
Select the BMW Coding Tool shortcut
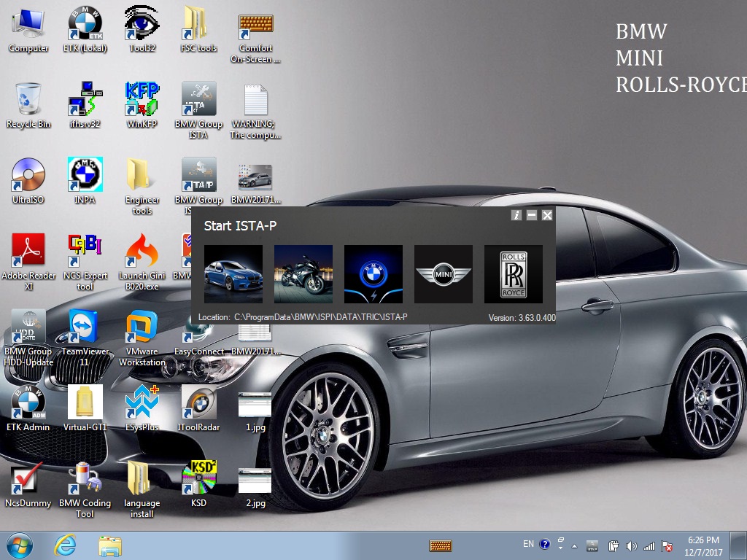tap(85, 489)
